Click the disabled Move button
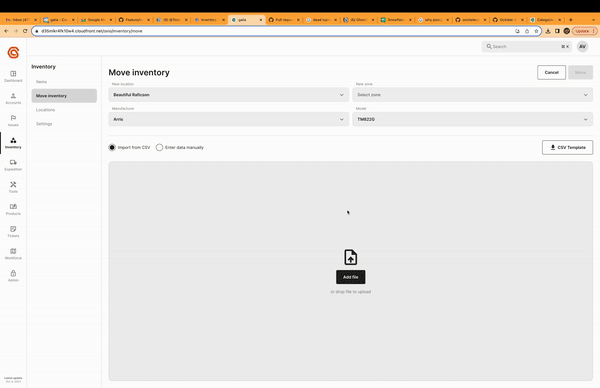The height and width of the screenshot is (388, 600). (x=580, y=72)
